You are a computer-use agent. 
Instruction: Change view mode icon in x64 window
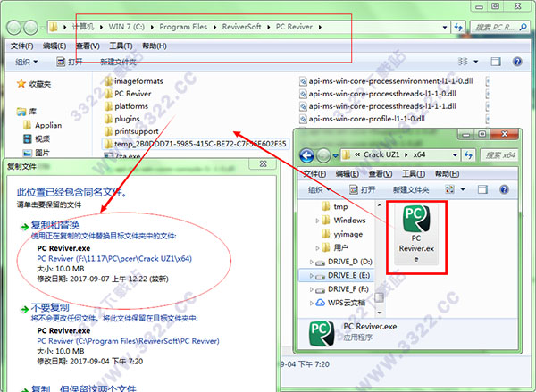[x=450, y=189]
